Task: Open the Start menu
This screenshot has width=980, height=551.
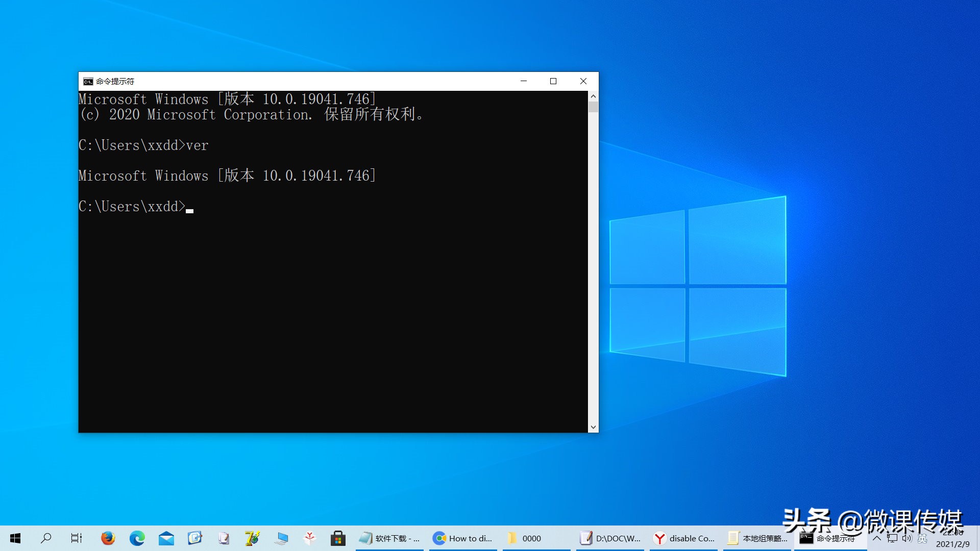Action: pyautogui.click(x=14, y=538)
